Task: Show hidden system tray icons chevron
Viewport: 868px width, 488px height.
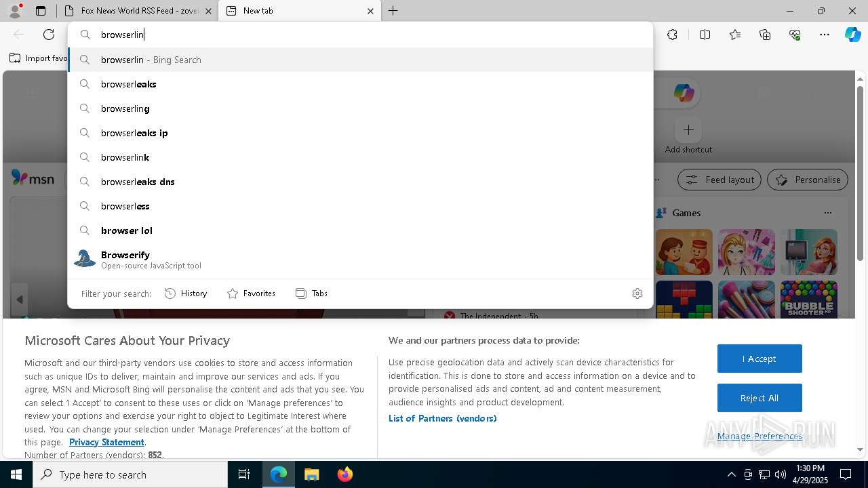Action: 731,474
